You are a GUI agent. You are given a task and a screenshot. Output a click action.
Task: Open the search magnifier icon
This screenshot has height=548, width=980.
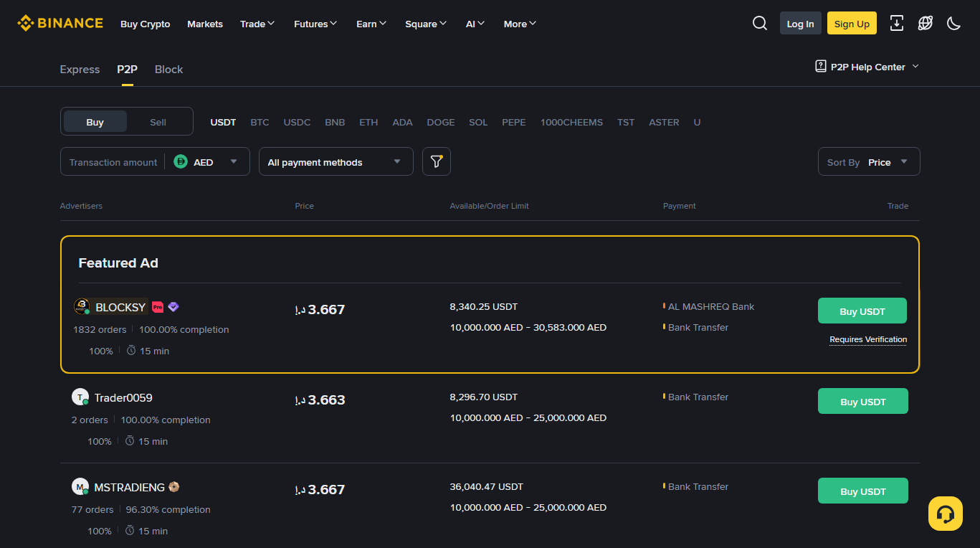click(x=760, y=23)
